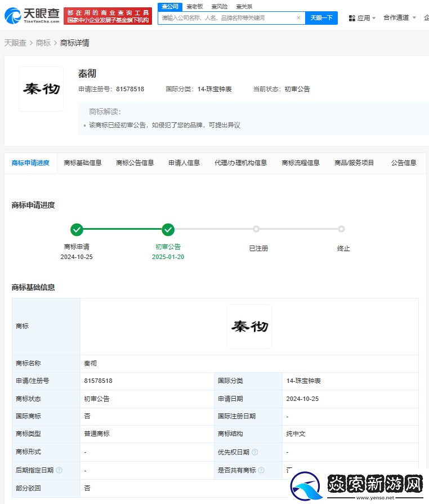Select the 申请/注册号 table value 81578518

[99, 381]
